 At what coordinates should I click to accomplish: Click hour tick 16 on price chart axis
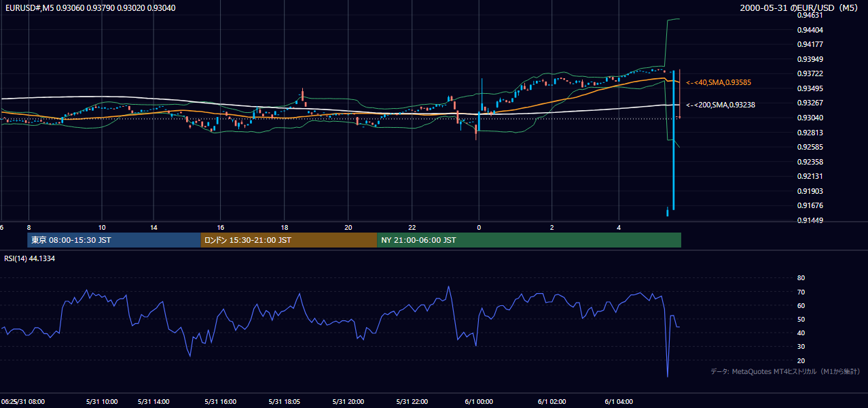click(x=221, y=227)
